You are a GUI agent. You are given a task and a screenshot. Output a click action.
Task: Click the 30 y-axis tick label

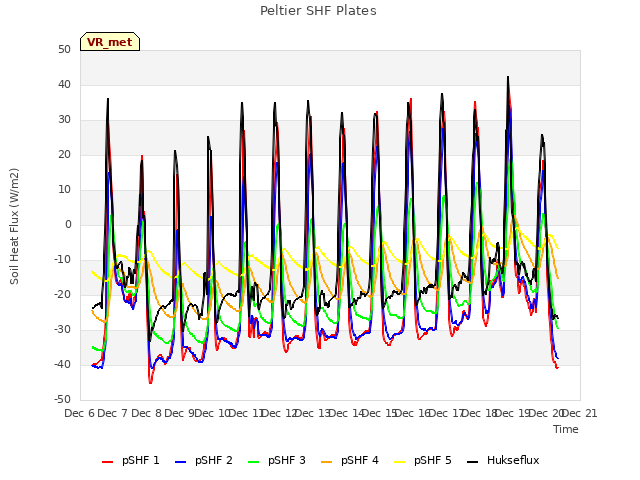(64, 120)
